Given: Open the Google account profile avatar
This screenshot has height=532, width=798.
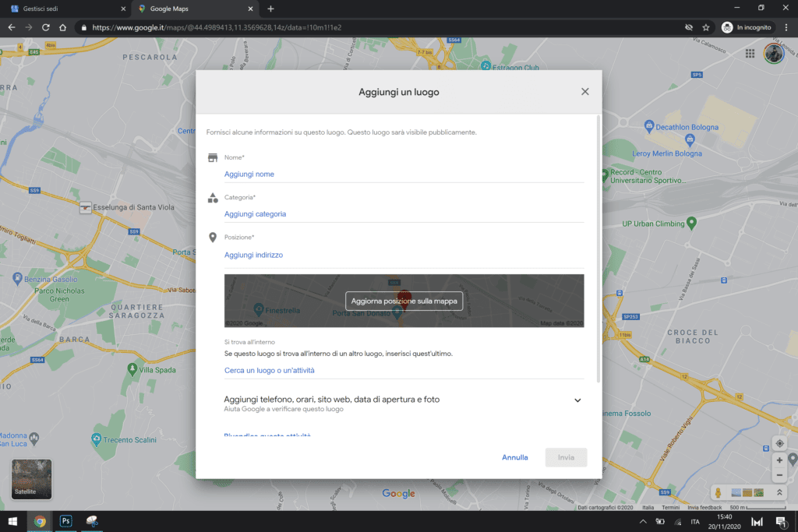Looking at the screenshot, I should click(773, 53).
